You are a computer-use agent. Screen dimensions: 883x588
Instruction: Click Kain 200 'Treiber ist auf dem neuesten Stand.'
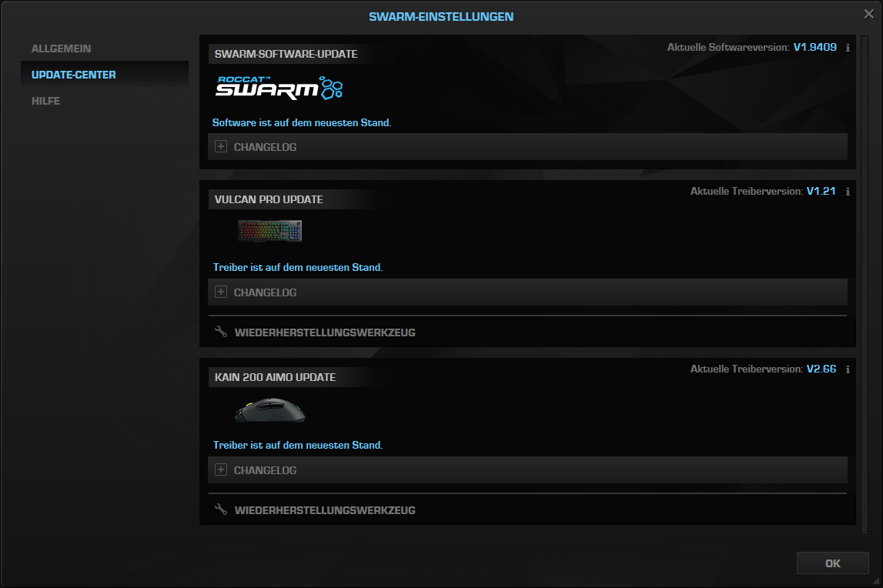pos(298,446)
